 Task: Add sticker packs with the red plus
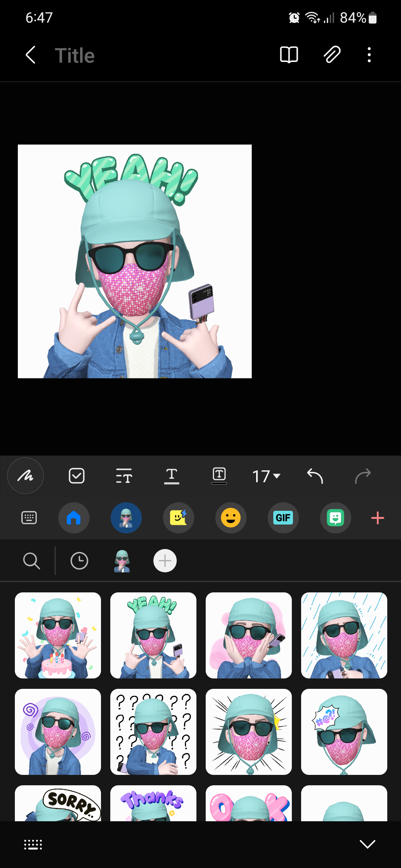[x=378, y=518]
